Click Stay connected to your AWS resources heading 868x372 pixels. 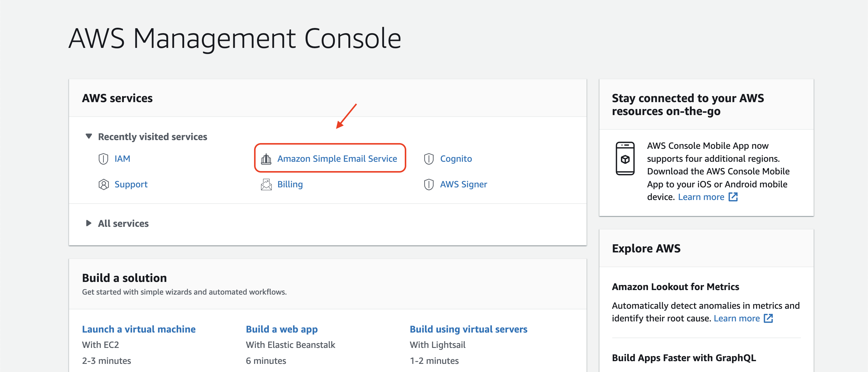click(x=688, y=104)
